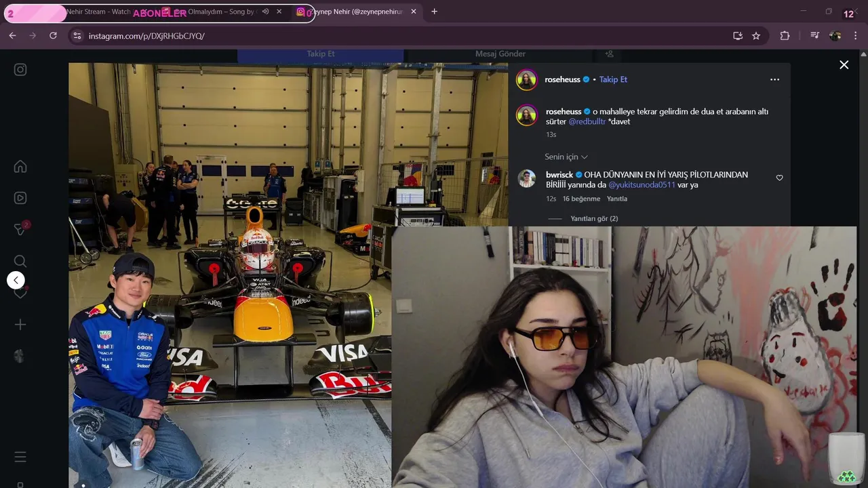
Task: Click the roseheuss avatar in post header
Action: click(x=527, y=79)
